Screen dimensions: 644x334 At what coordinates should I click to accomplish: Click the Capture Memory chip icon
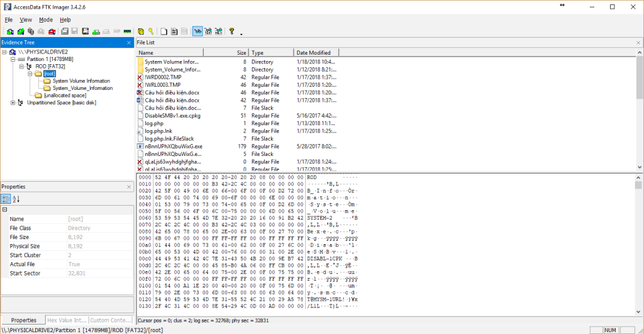127,31
